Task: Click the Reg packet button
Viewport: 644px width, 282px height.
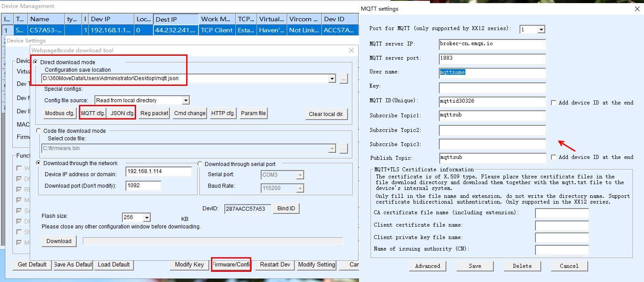Action: (x=154, y=113)
